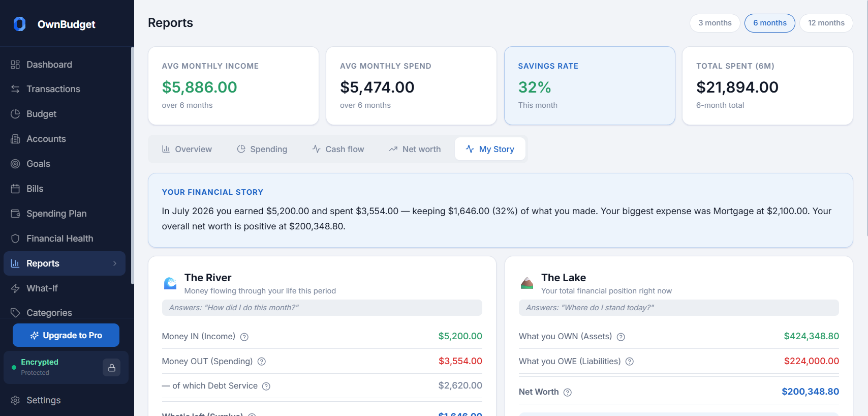The width and height of the screenshot is (868, 416).
Task: Switch to the Net worth tab
Action: pyautogui.click(x=415, y=149)
